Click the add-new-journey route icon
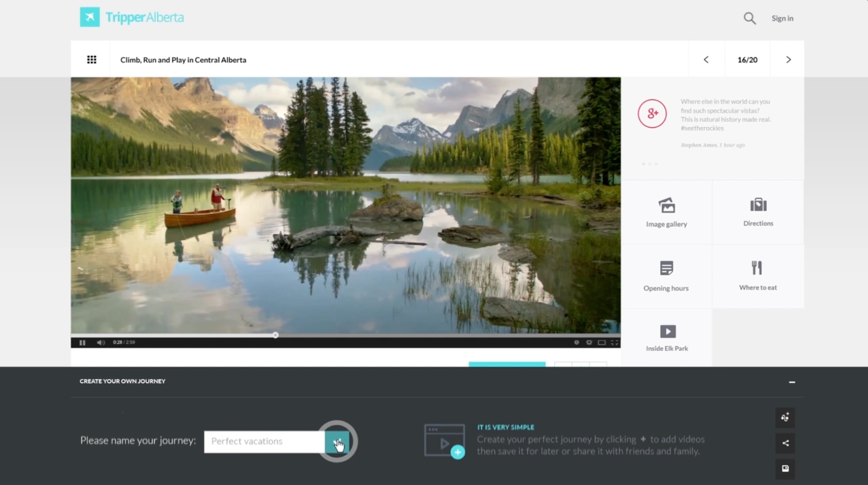The height and width of the screenshot is (485, 868). pyautogui.click(x=785, y=418)
